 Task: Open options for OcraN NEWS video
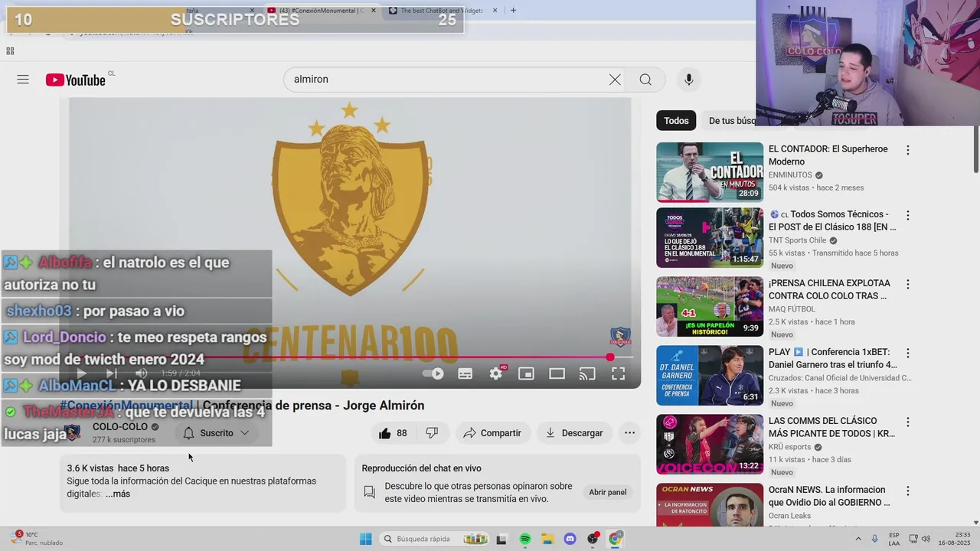tap(908, 491)
